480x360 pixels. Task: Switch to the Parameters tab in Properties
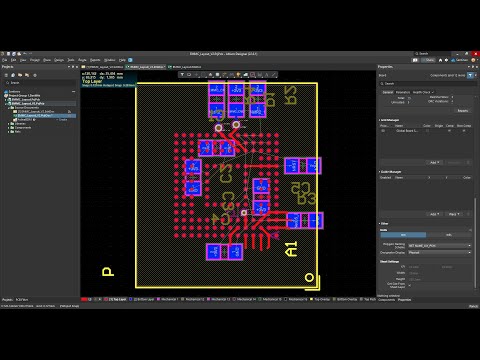click(403, 92)
